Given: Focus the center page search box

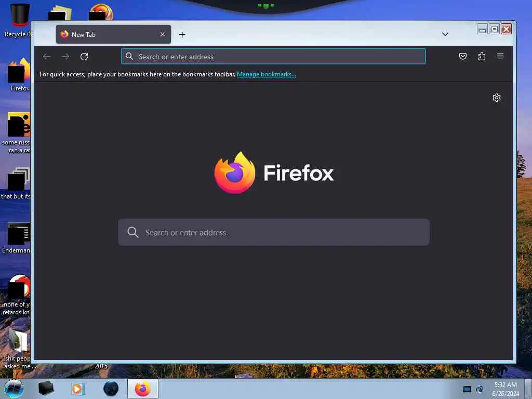Looking at the screenshot, I should coord(273,232).
